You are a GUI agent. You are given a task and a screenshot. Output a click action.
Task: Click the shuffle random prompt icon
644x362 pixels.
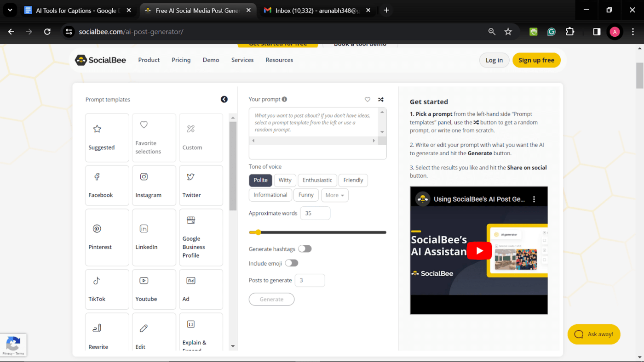[381, 99]
